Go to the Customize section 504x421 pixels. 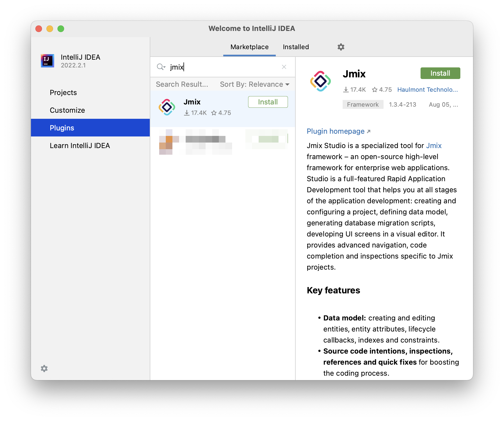coord(67,110)
